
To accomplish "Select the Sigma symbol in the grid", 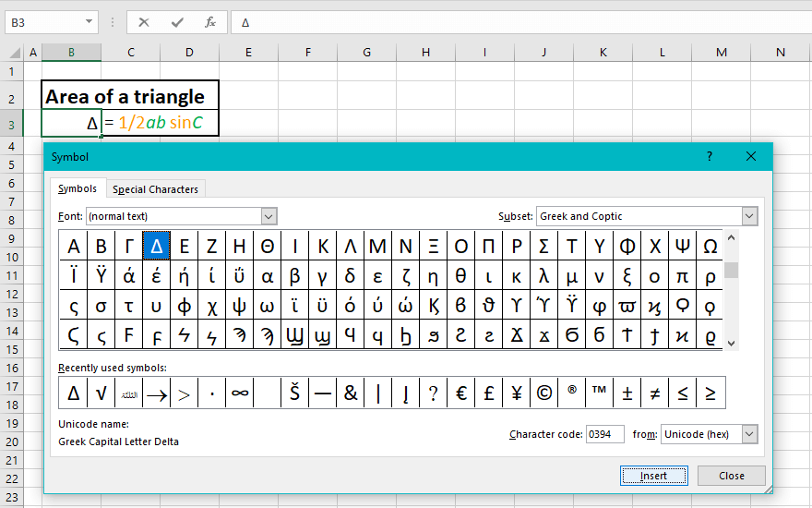I will click(x=543, y=246).
